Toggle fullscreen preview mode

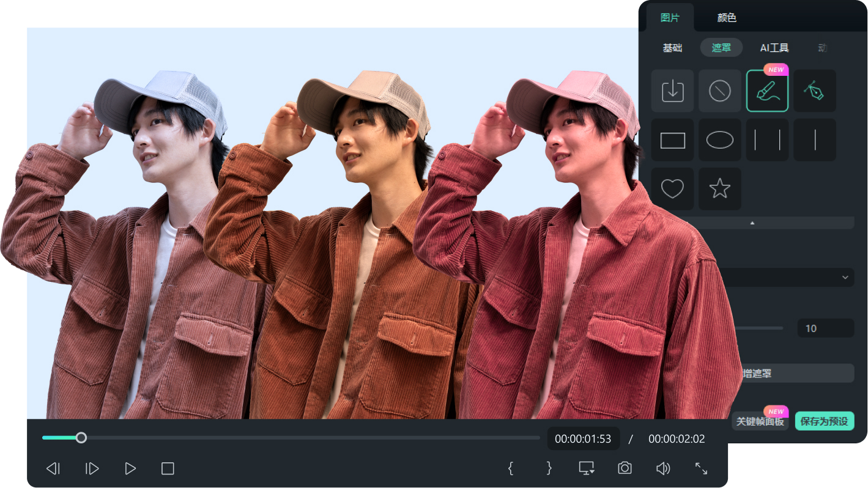pyautogui.click(x=701, y=468)
